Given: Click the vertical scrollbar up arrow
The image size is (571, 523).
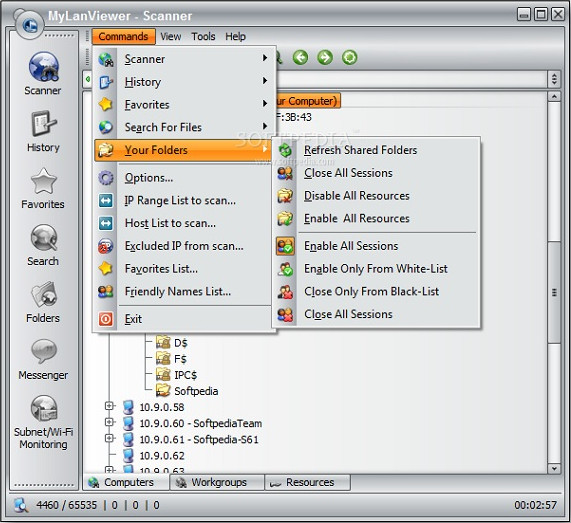Looking at the screenshot, I should [554, 97].
